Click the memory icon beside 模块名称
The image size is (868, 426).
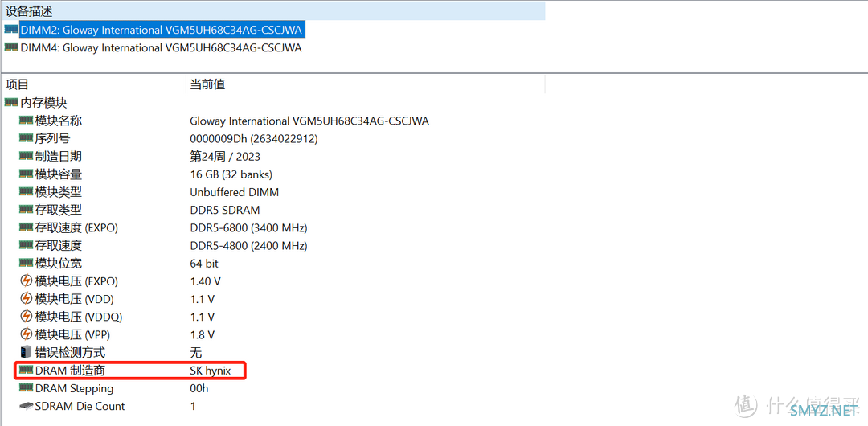(x=26, y=120)
